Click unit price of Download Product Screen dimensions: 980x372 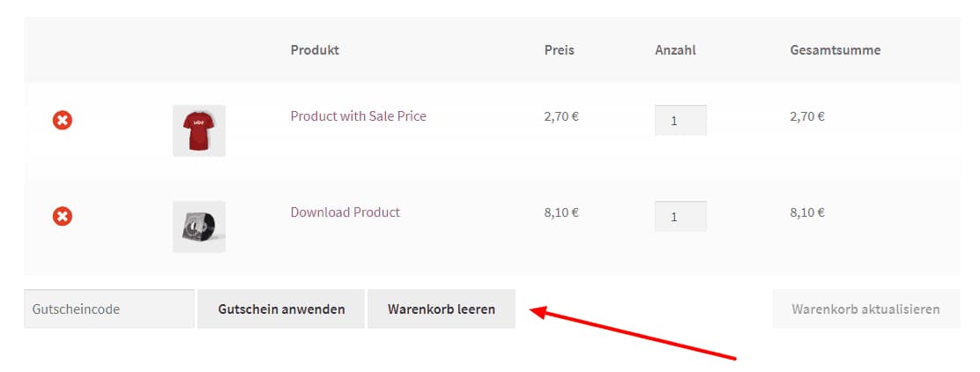(561, 212)
